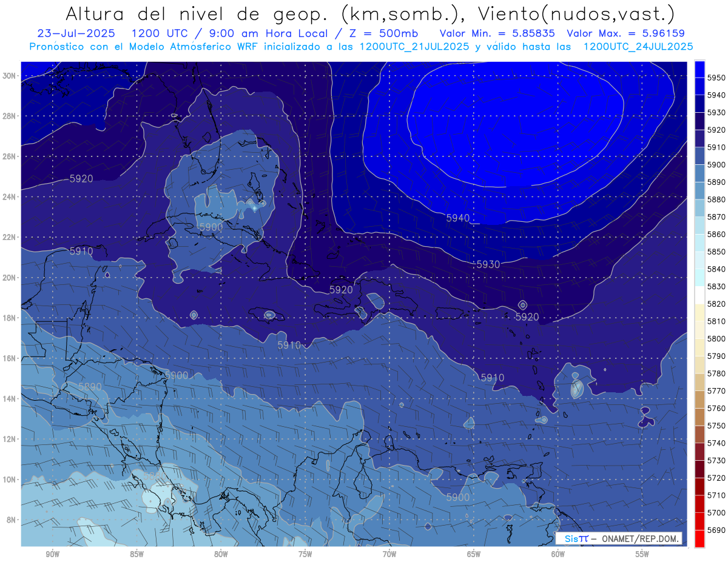
Task: Click the 5940 contour label on the map
Action: click(x=458, y=218)
